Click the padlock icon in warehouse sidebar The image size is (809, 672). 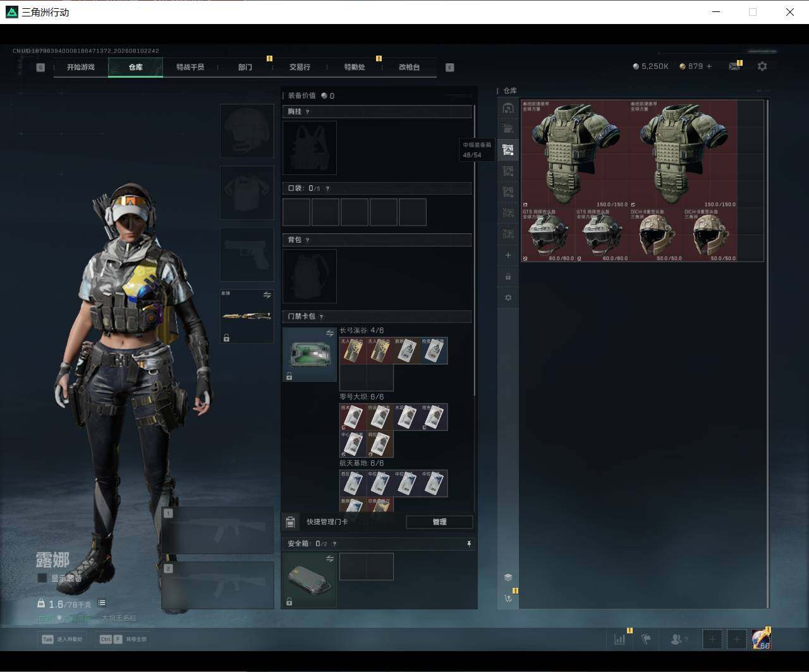point(508,276)
